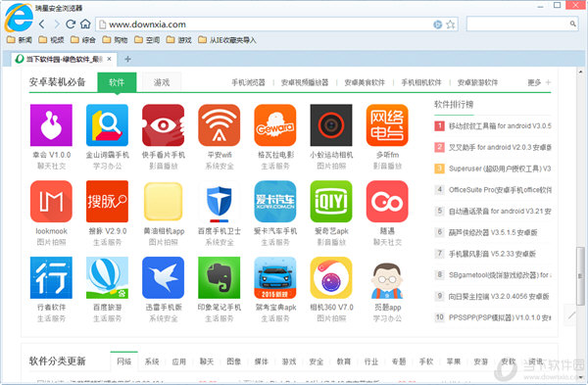Open the Xcar auto app icon
This screenshot has height=385, width=588.
(275, 201)
